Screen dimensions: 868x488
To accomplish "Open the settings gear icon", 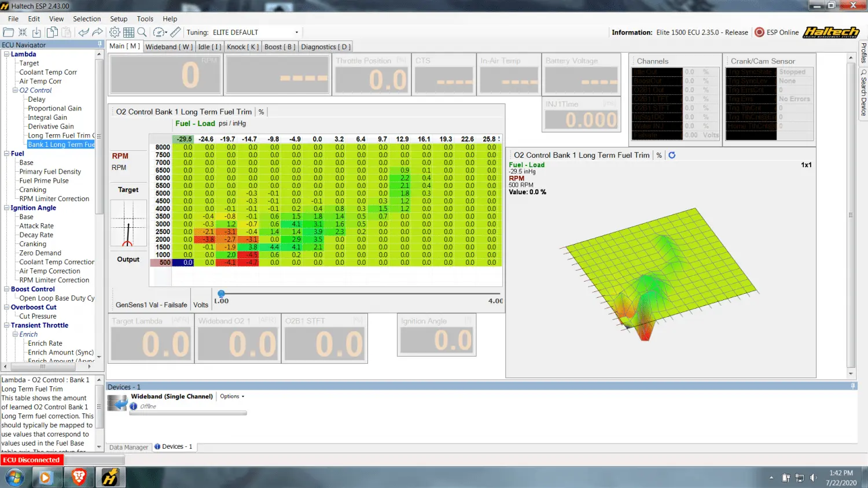I will 115,32.
